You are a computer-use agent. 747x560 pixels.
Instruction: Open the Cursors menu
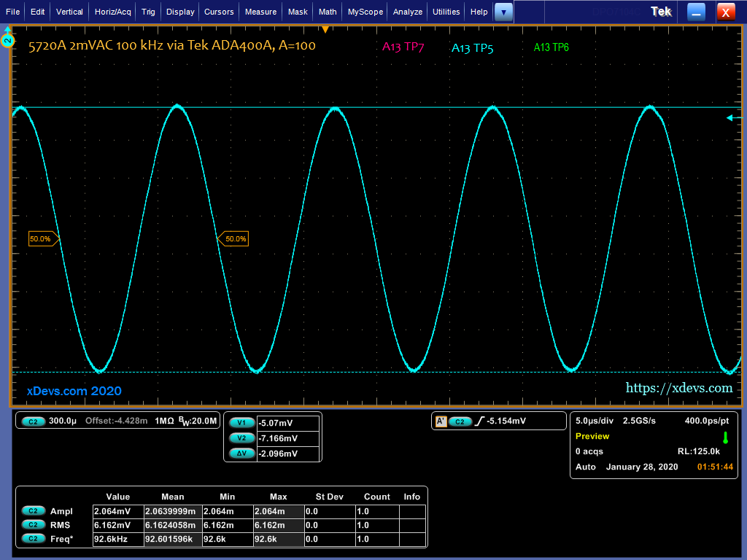(219, 12)
